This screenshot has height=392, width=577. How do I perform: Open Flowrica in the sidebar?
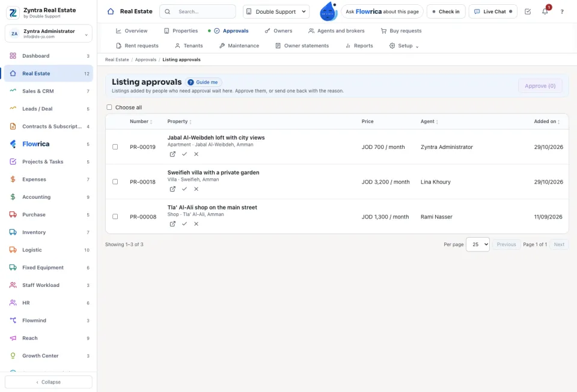coord(49,144)
